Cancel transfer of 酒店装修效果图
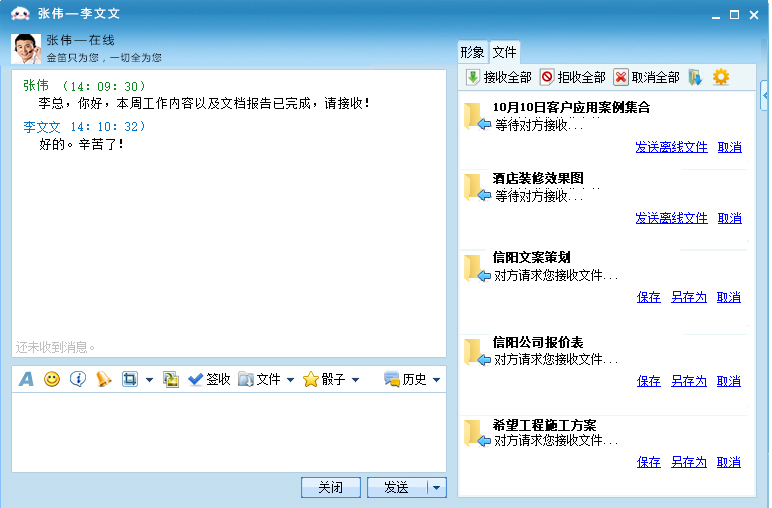This screenshot has height=508, width=772. pyautogui.click(x=730, y=218)
